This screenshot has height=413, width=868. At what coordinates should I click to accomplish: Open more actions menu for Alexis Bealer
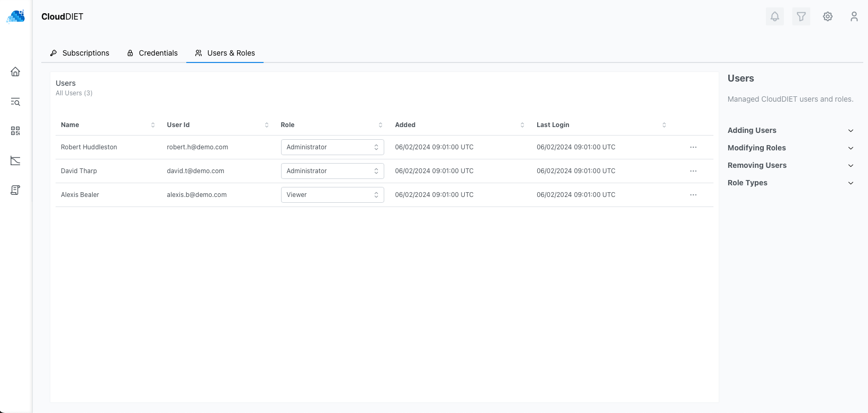tap(693, 195)
